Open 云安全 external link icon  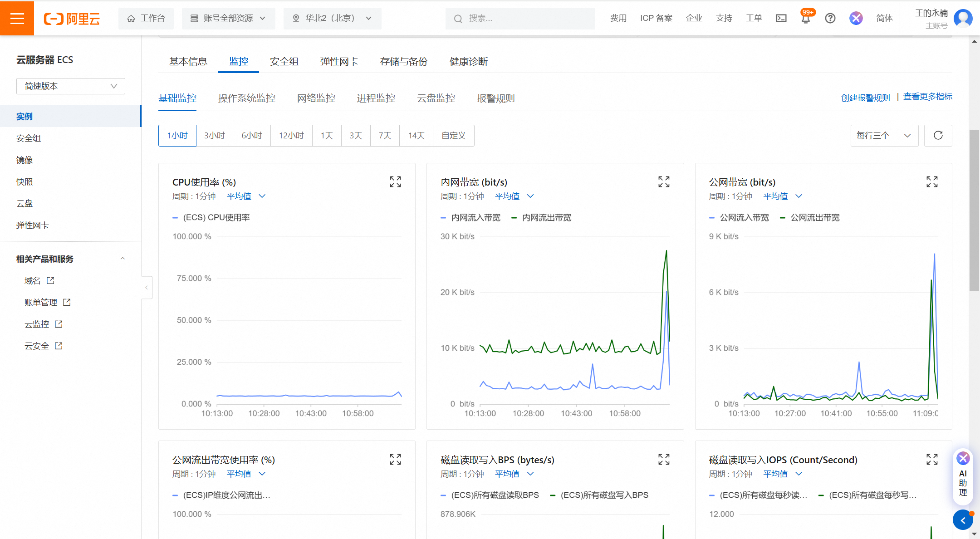click(x=59, y=346)
